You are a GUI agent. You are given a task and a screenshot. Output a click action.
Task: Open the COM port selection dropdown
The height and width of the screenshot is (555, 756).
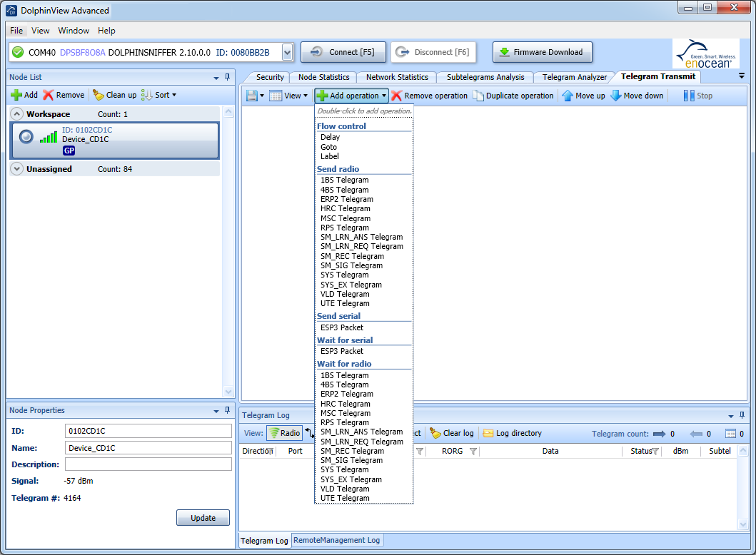pos(288,52)
